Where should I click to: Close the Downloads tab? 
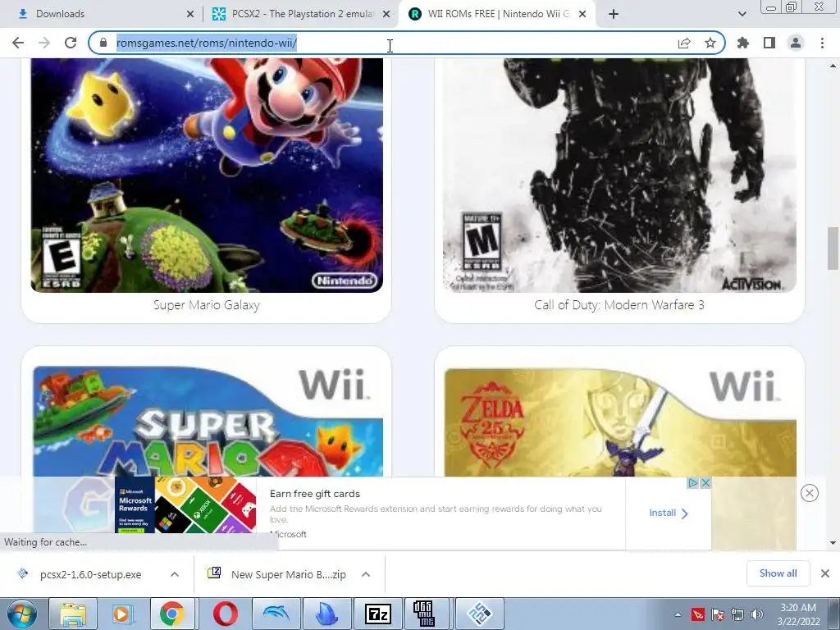pyautogui.click(x=190, y=15)
